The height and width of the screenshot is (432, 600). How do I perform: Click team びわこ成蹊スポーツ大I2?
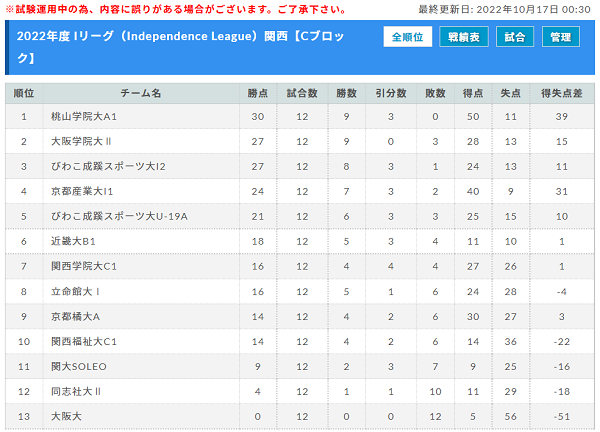pos(108,166)
